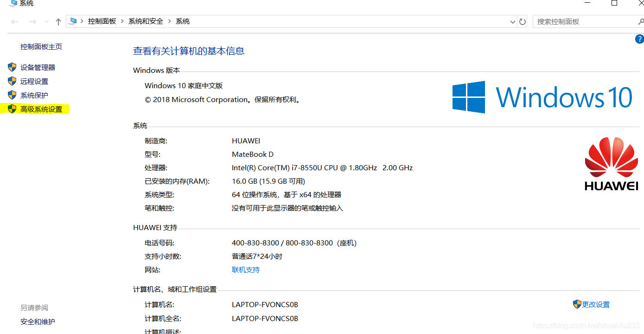Image resolution: width=644 pixels, height=334 pixels.
Task: Select the copyright text 2018 Microsoft Corporation
Action: (x=201, y=100)
